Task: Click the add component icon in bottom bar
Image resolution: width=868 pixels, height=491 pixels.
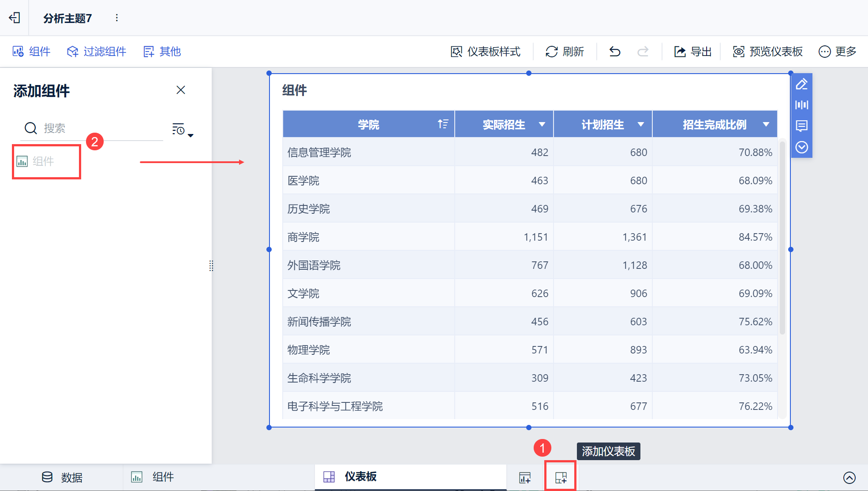Action: [525, 477]
